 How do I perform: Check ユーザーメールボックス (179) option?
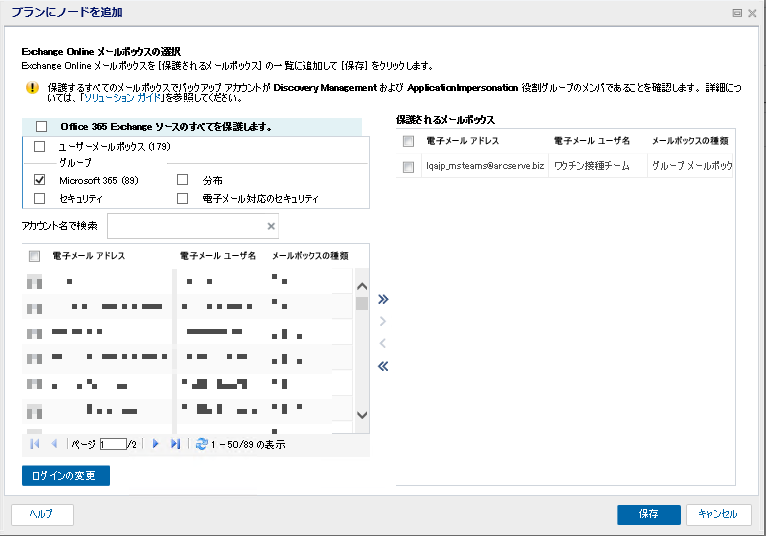tap(40, 146)
